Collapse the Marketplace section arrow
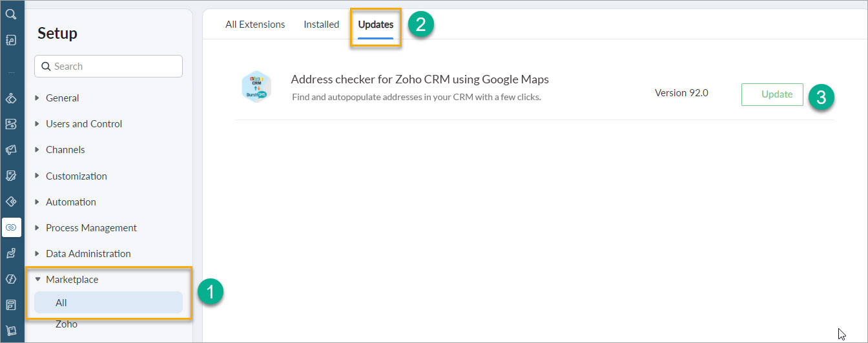 (37, 280)
